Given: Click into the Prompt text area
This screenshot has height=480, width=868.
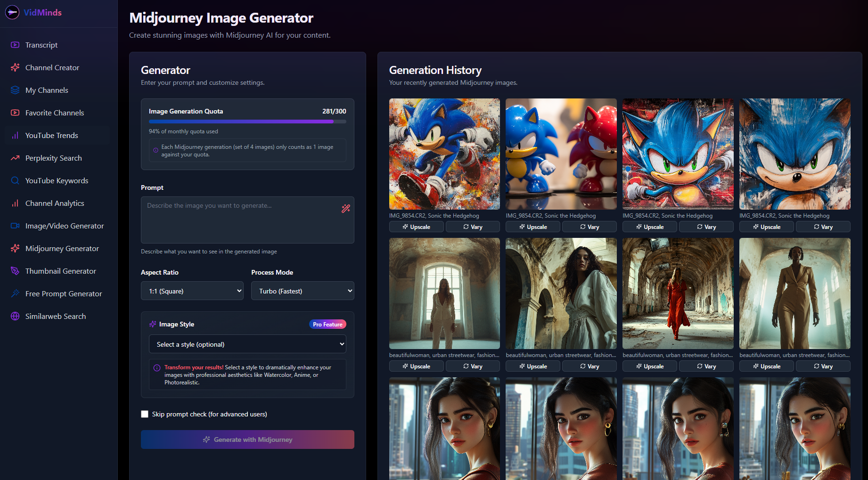Looking at the screenshot, I should click(x=247, y=220).
